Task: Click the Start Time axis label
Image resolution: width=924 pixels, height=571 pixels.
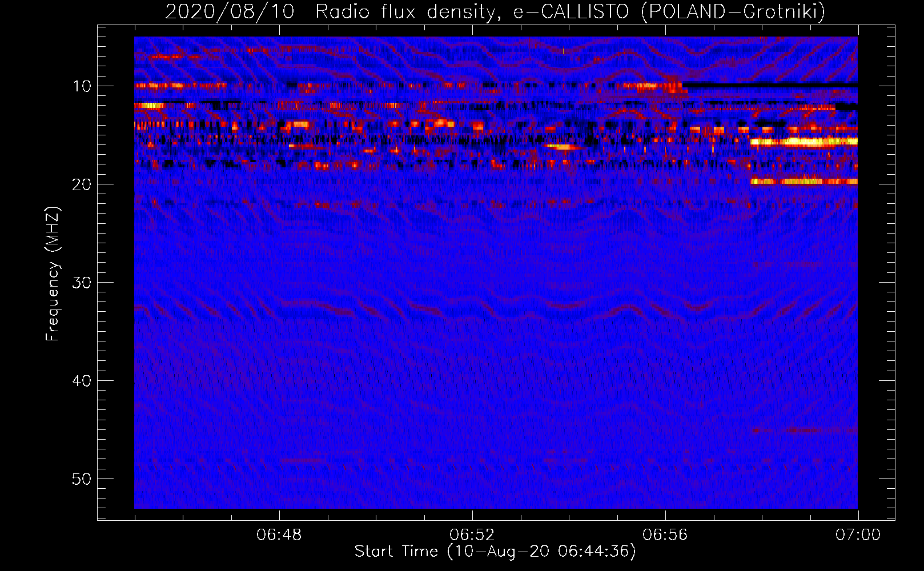Action: pyautogui.click(x=495, y=552)
